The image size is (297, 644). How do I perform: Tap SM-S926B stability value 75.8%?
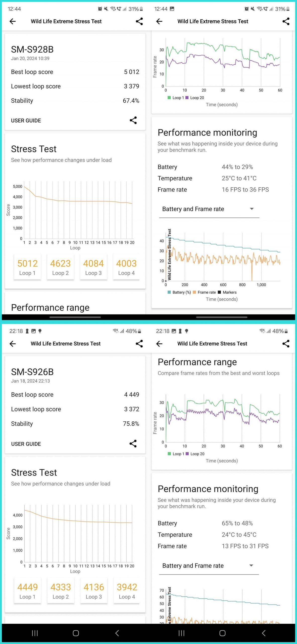[x=131, y=424]
